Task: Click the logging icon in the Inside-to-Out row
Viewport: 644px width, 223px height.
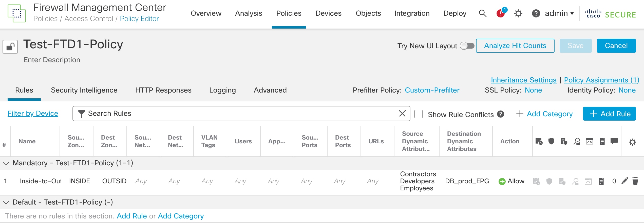Action: 601,181
